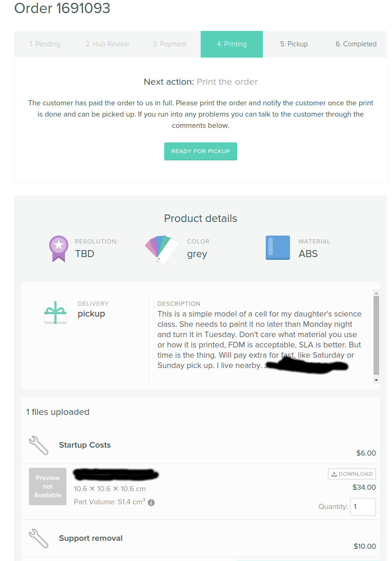Click the description scrollbar thumb
Screen dimensions: 392x561
[x=376, y=335]
